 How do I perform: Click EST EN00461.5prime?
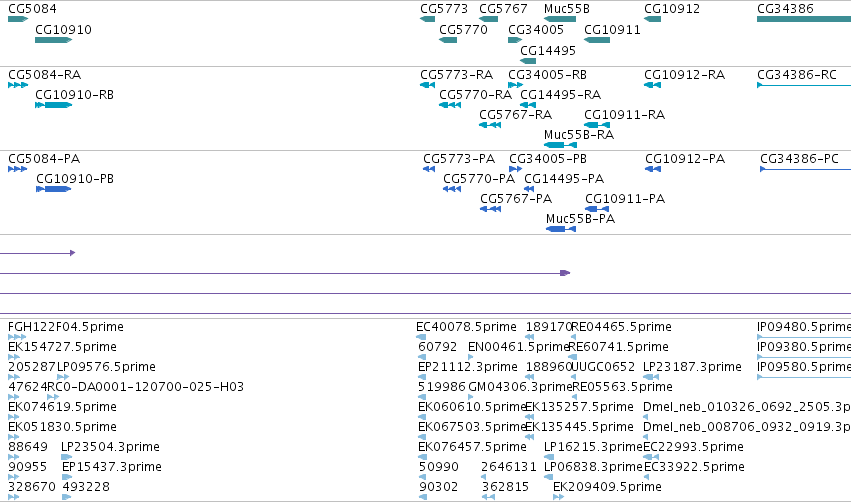[518, 347]
